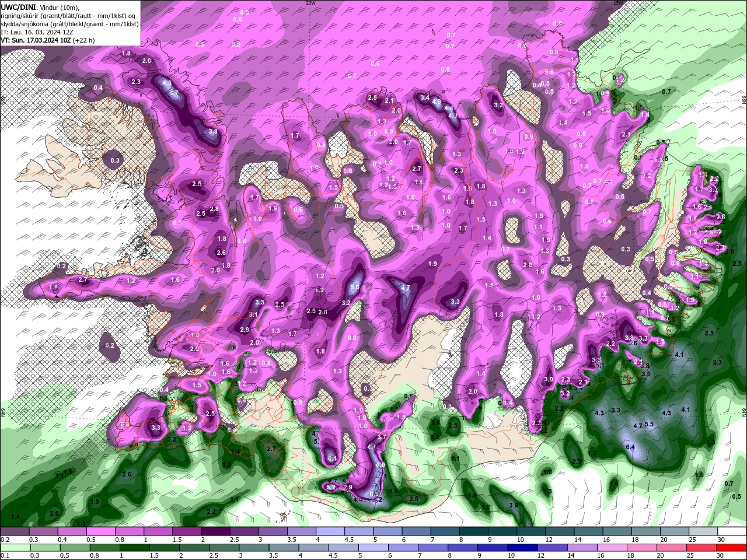The image size is (747, 560).
Task: Click the '3.9' precipitation value near the south coast
Action: click(x=513, y=505)
